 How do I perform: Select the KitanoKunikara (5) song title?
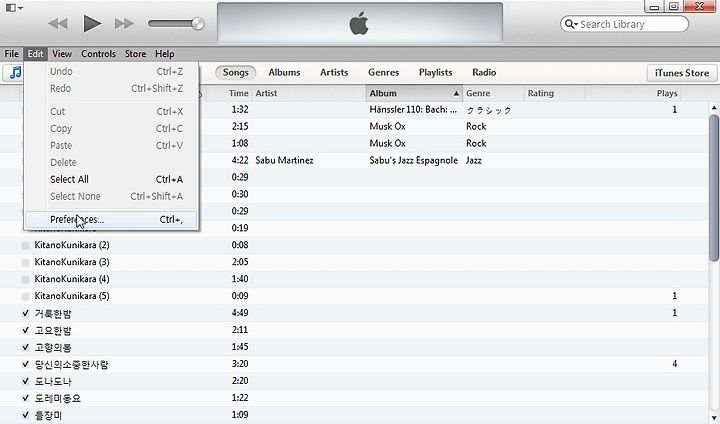coord(72,296)
